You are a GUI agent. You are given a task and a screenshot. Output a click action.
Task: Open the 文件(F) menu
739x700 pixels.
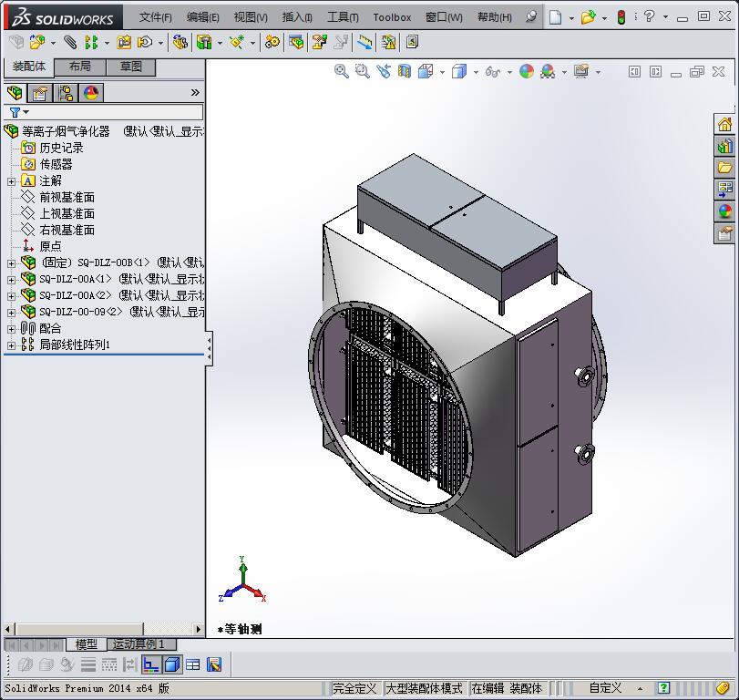(x=156, y=17)
